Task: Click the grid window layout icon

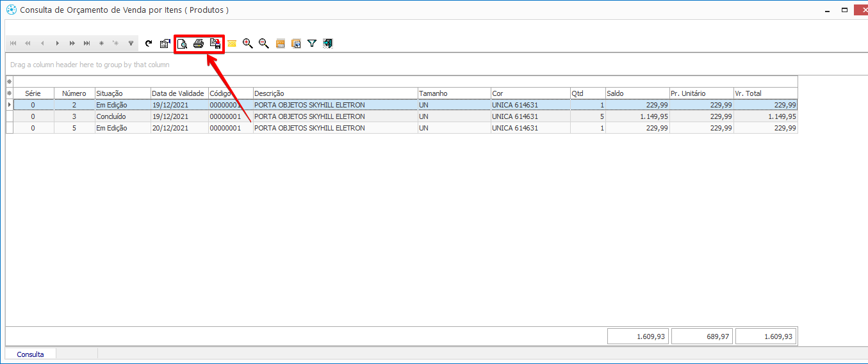Action: point(296,44)
